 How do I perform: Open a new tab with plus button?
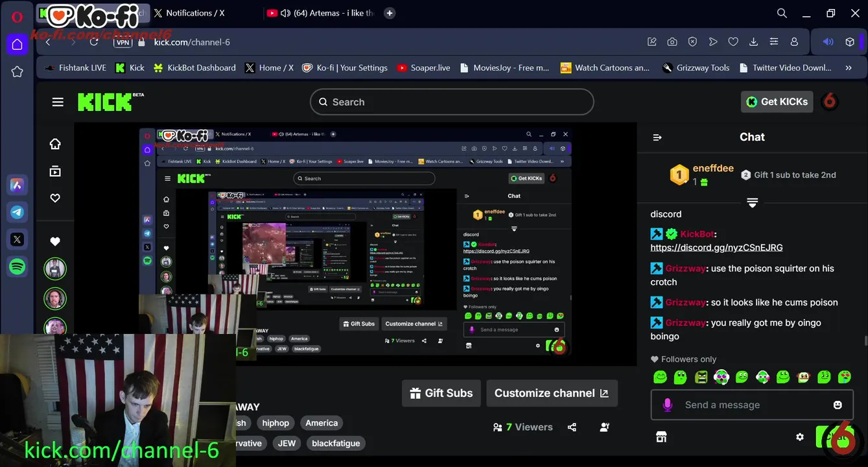point(389,13)
